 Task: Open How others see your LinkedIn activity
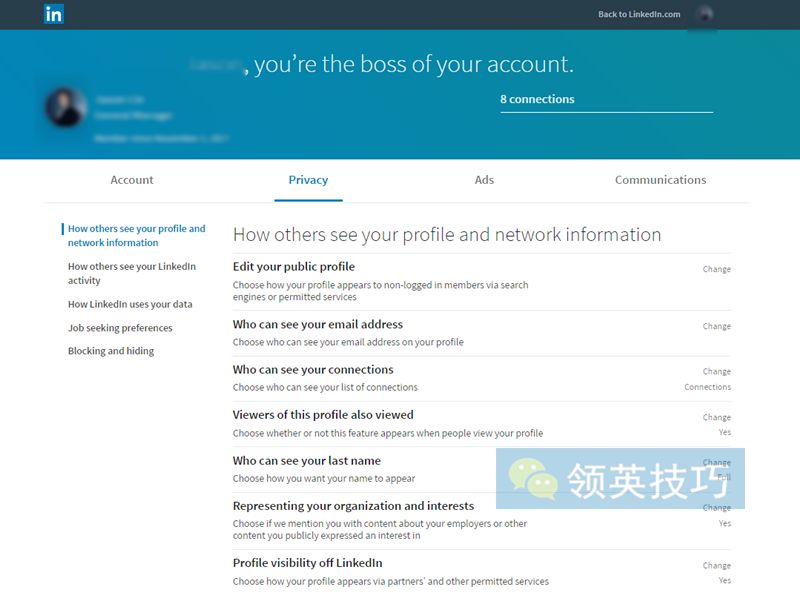132,273
